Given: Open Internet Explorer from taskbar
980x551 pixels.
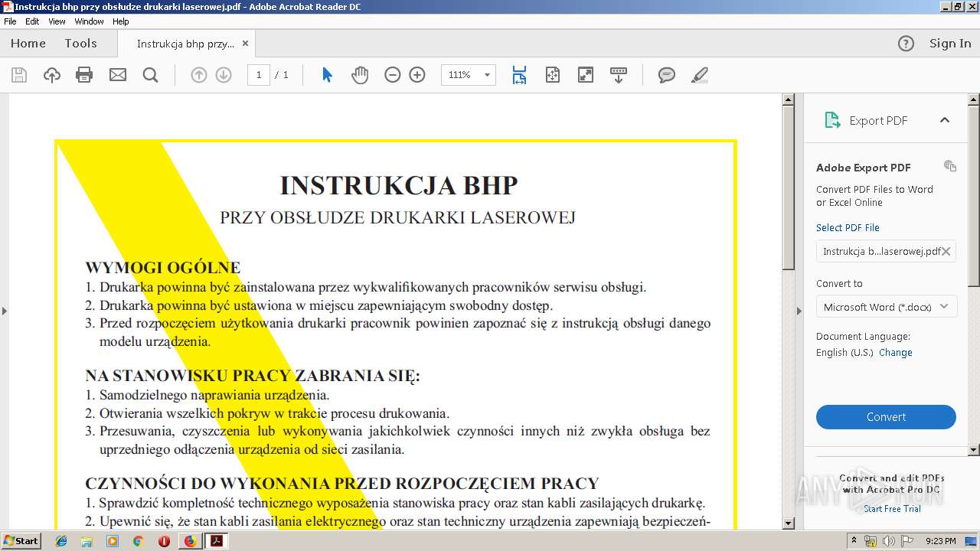Looking at the screenshot, I should point(61,541).
